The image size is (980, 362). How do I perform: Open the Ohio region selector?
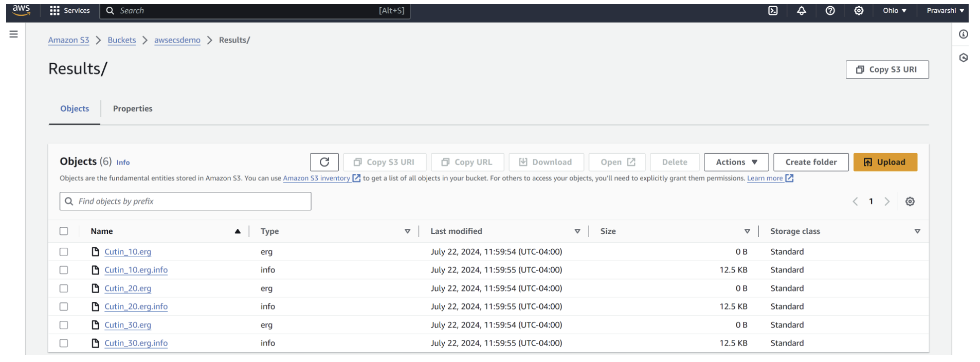point(895,10)
